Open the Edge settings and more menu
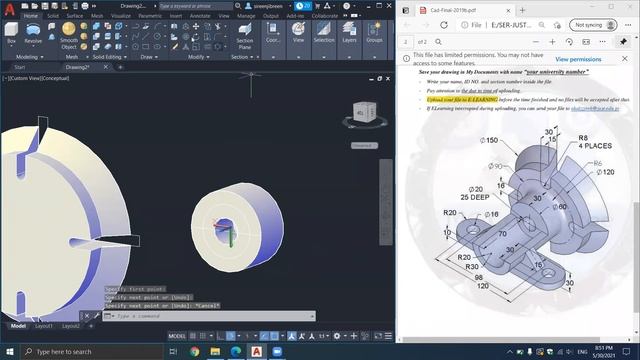The width and height of the screenshot is (640, 360). (628, 25)
